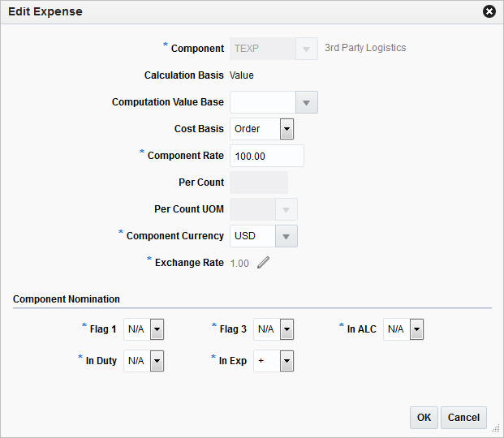
Task: Click the Exchange Rate edit pencil icon
Action: (x=262, y=263)
